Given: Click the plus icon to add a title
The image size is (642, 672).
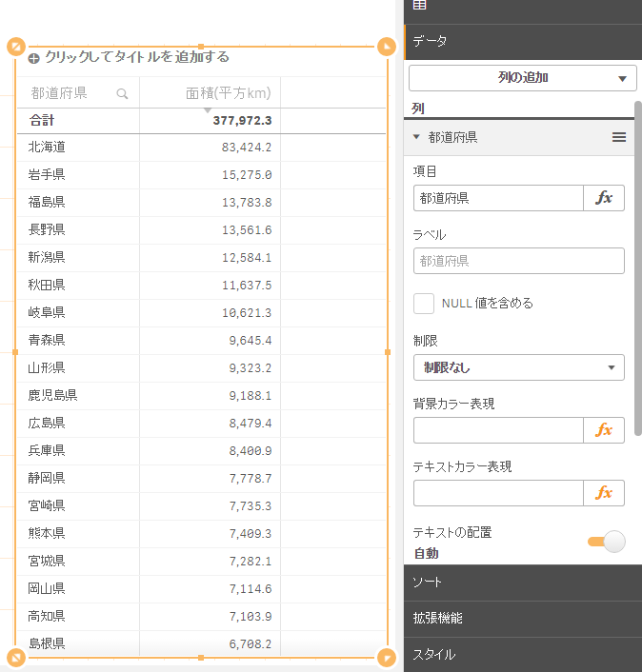Looking at the screenshot, I should pos(34,58).
